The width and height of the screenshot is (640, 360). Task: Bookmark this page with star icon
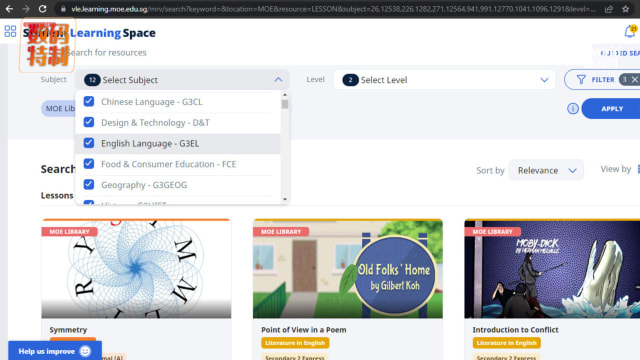[626, 9]
